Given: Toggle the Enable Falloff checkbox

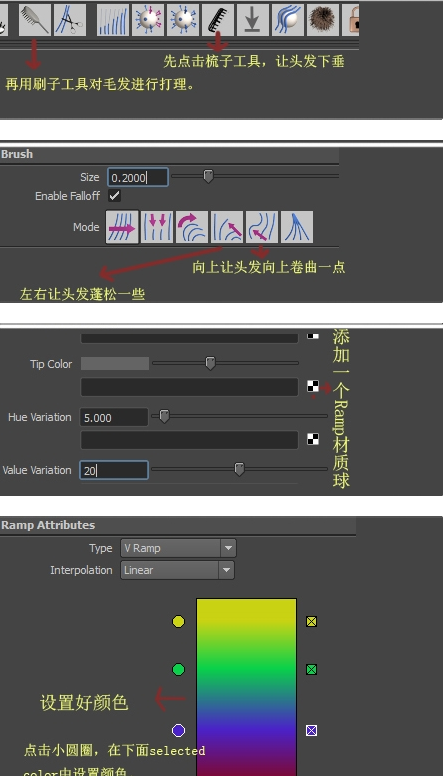Looking at the screenshot, I should (x=114, y=196).
